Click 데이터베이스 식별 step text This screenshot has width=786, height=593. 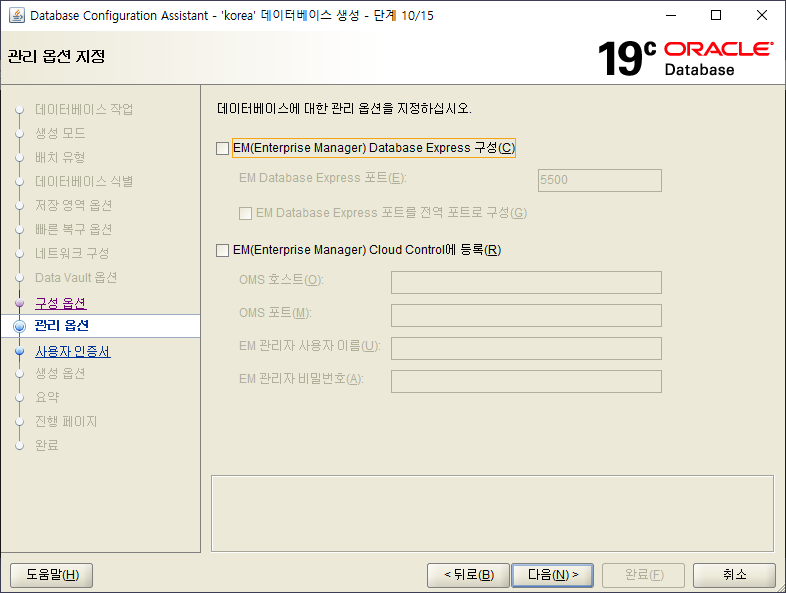(x=84, y=181)
